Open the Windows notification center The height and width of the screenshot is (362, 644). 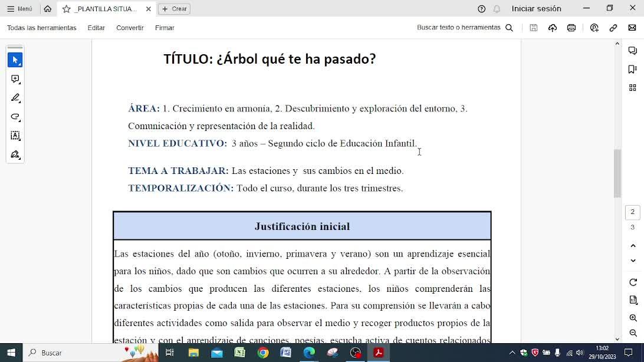pos(629,353)
